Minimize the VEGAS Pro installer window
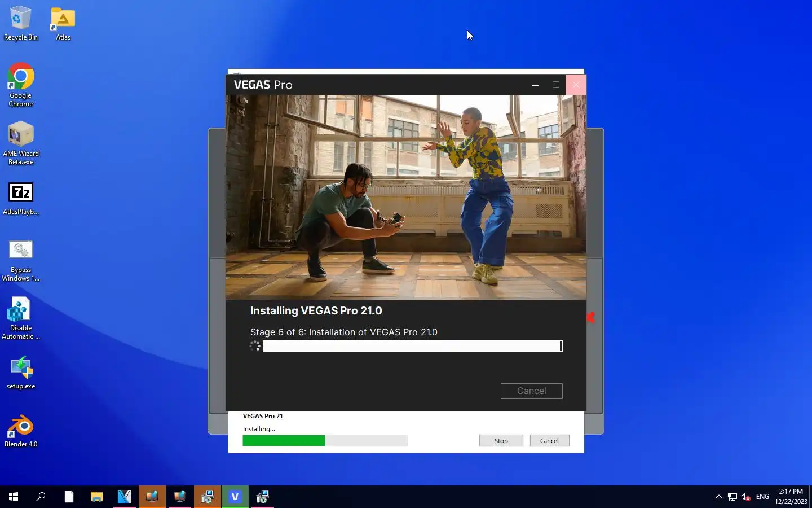The height and width of the screenshot is (508, 812). pyautogui.click(x=536, y=85)
